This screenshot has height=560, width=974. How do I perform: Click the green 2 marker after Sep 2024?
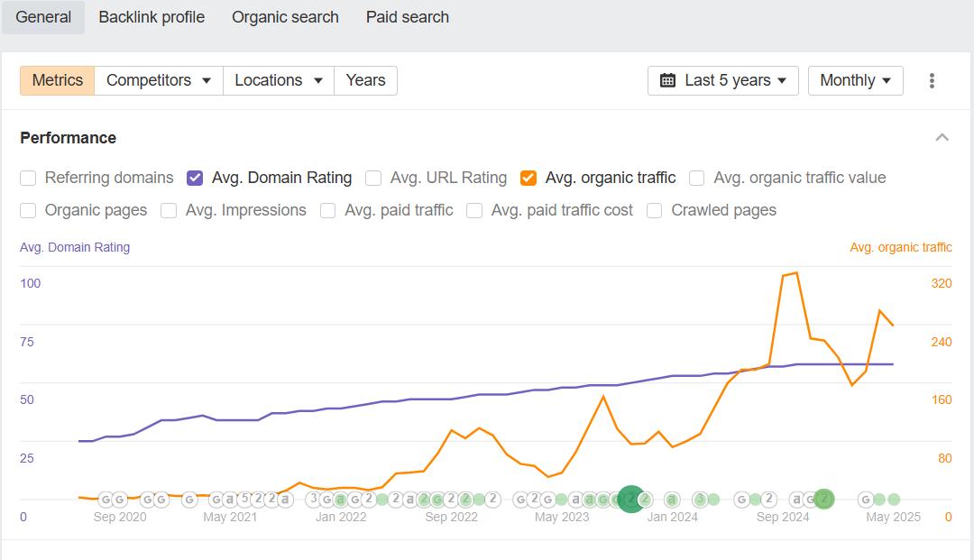pyautogui.click(x=823, y=499)
